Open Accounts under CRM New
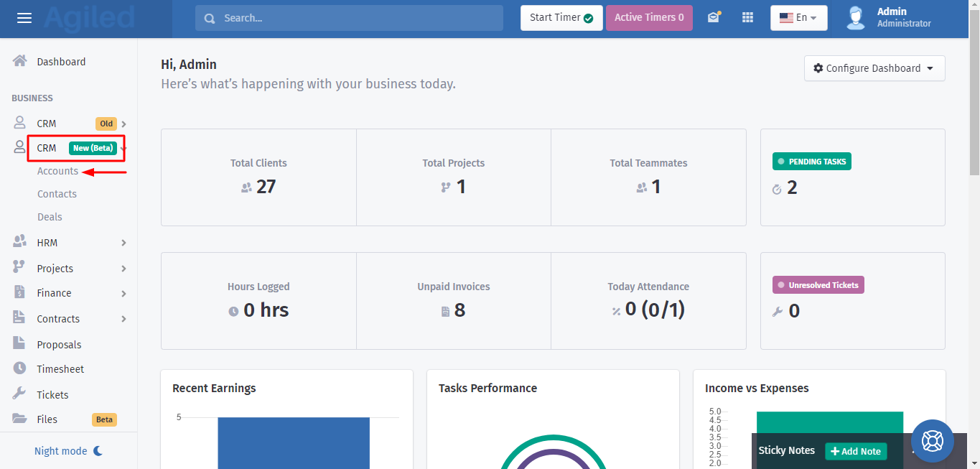Screen dimensions: 980x469 tap(57, 171)
